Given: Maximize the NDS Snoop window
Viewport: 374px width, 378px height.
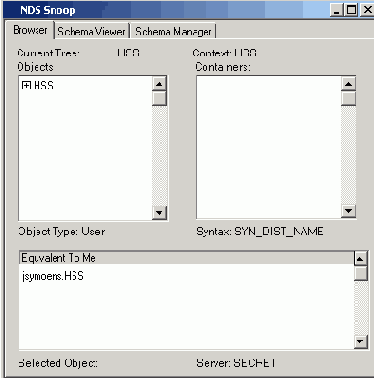Looking at the screenshot, I should (x=351, y=10).
